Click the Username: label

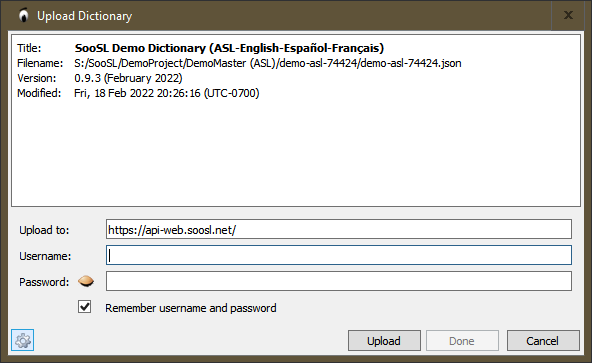click(x=45, y=256)
